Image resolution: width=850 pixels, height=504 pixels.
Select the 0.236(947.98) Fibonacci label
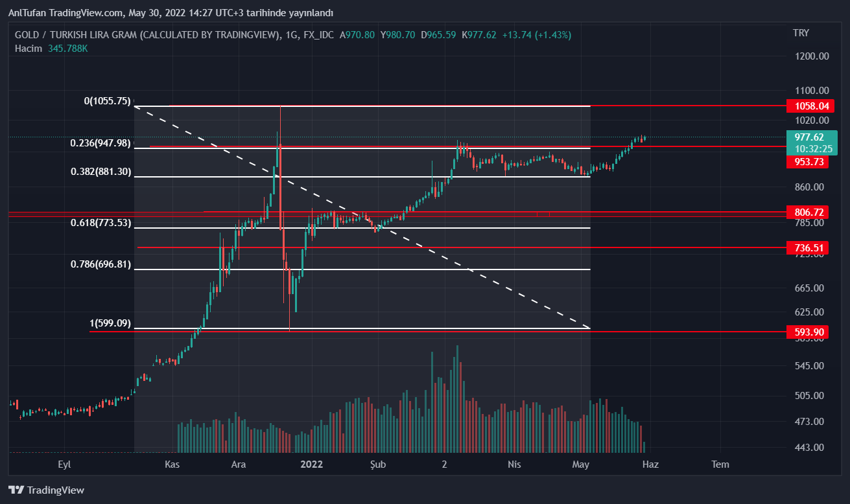pos(100,143)
